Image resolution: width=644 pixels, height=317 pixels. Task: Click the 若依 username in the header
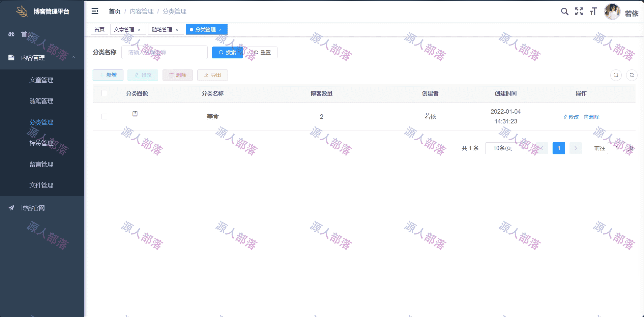[632, 13]
